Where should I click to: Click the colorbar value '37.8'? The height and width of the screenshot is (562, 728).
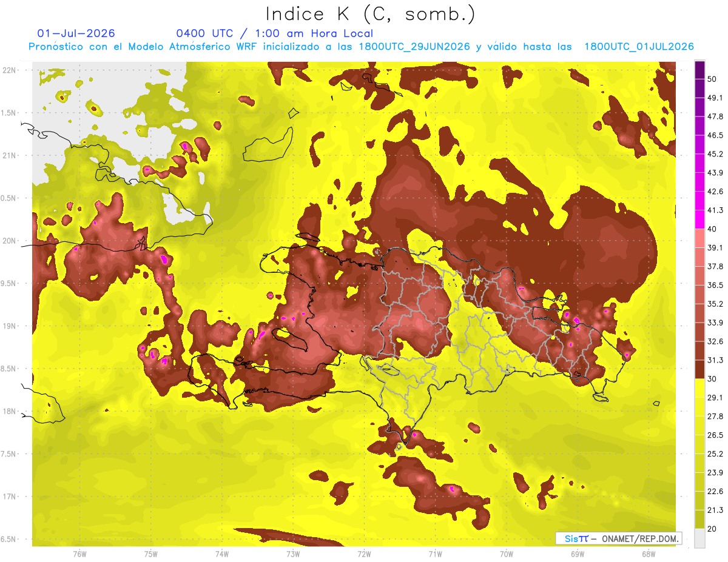[x=715, y=266]
